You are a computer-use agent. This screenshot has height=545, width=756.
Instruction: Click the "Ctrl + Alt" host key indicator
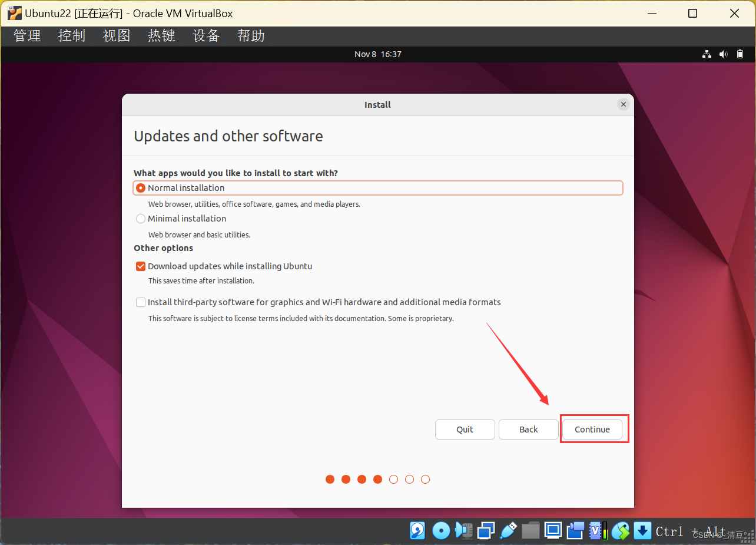pos(691,531)
